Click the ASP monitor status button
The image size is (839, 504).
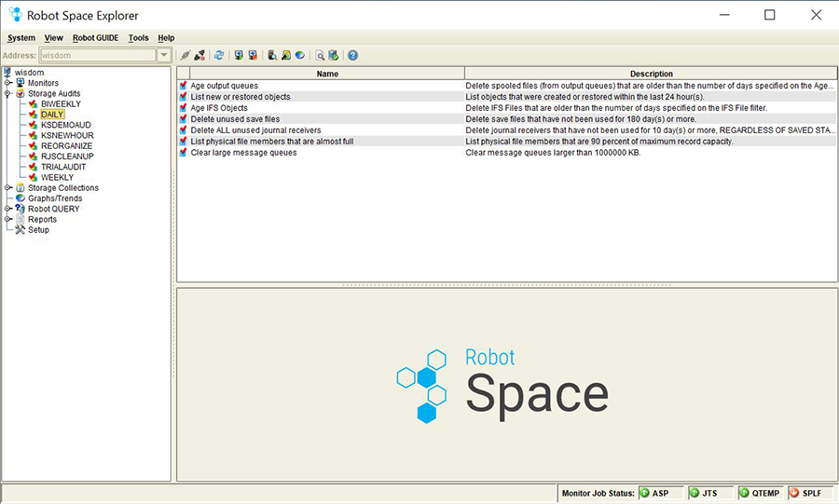pyautogui.click(x=661, y=493)
